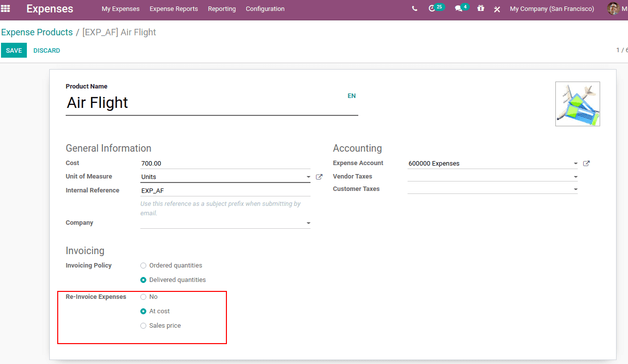This screenshot has width=628, height=364.
Task: Open messages chat icon with 4 badge
Action: [x=461, y=8]
